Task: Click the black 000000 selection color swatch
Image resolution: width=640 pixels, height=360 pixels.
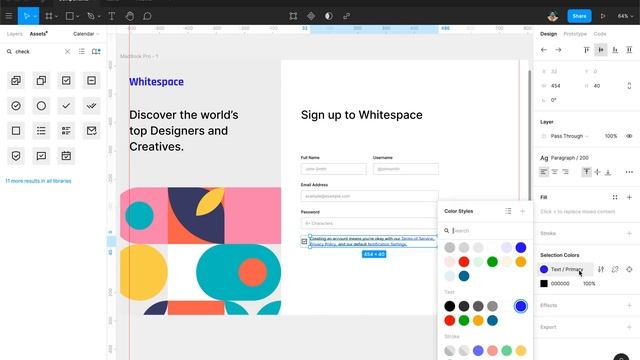Action: [544, 283]
